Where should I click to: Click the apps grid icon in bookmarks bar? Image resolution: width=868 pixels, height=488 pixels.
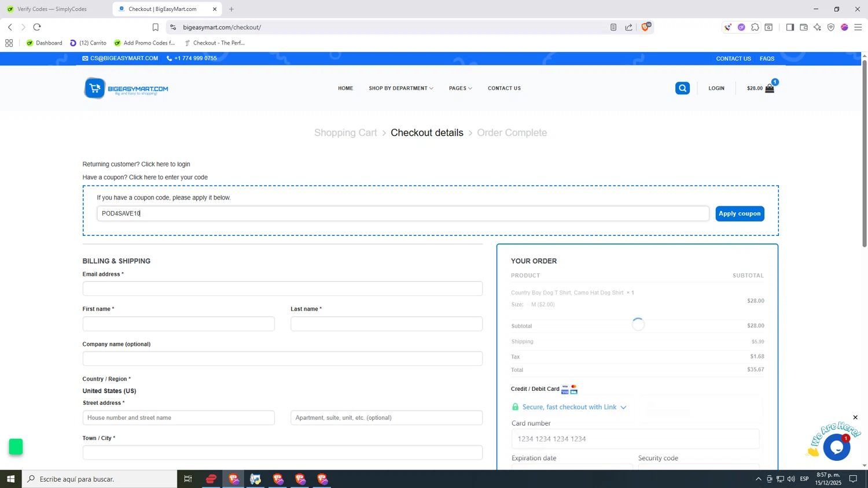9,43
